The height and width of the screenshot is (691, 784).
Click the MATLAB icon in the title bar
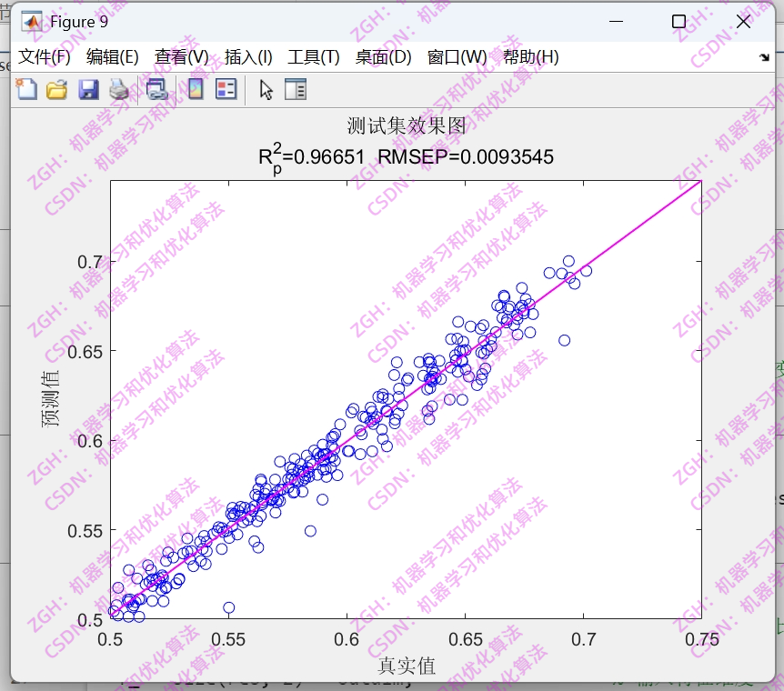[x=33, y=21]
